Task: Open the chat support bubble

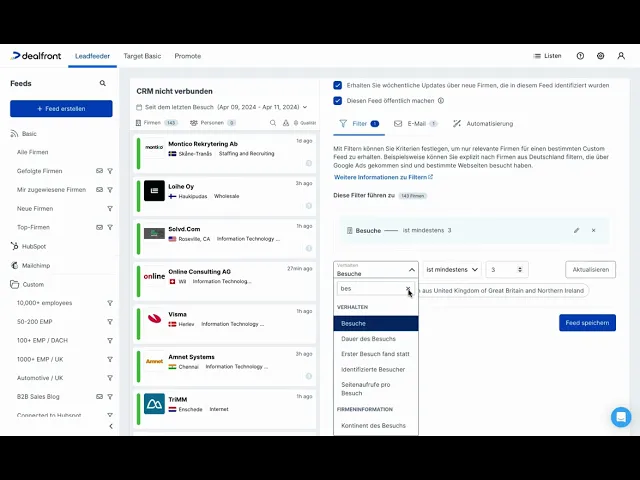Action: pos(621,417)
